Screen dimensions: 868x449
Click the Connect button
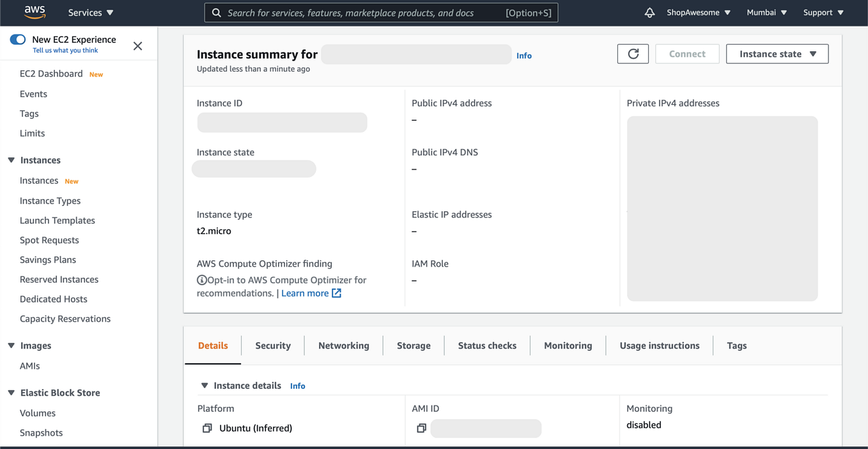point(687,54)
